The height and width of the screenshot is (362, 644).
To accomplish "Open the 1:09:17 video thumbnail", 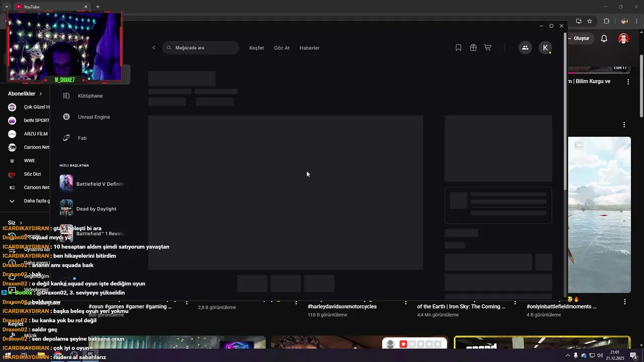I will coord(599,70).
